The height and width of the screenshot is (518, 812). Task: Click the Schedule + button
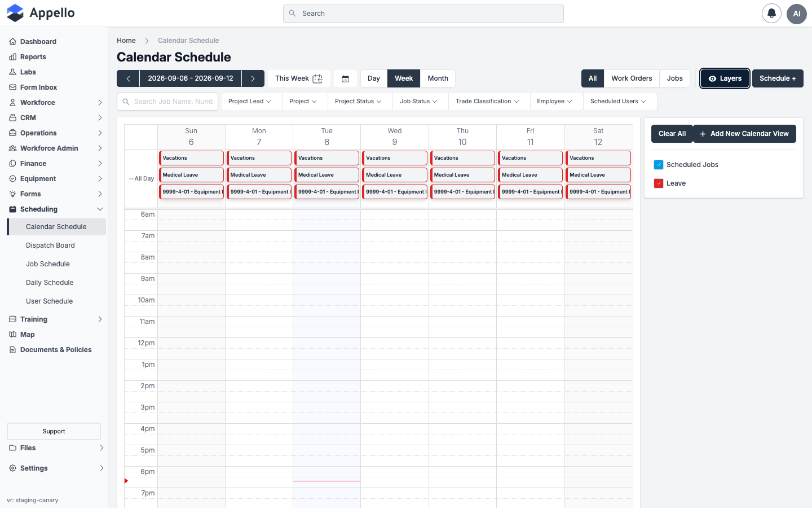(x=778, y=78)
